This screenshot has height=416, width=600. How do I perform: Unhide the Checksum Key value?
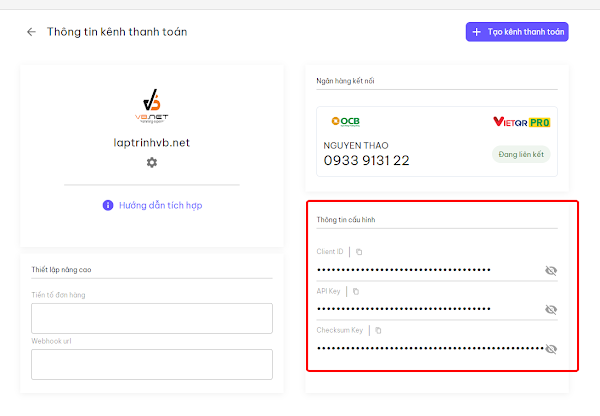(x=550, y=348)
